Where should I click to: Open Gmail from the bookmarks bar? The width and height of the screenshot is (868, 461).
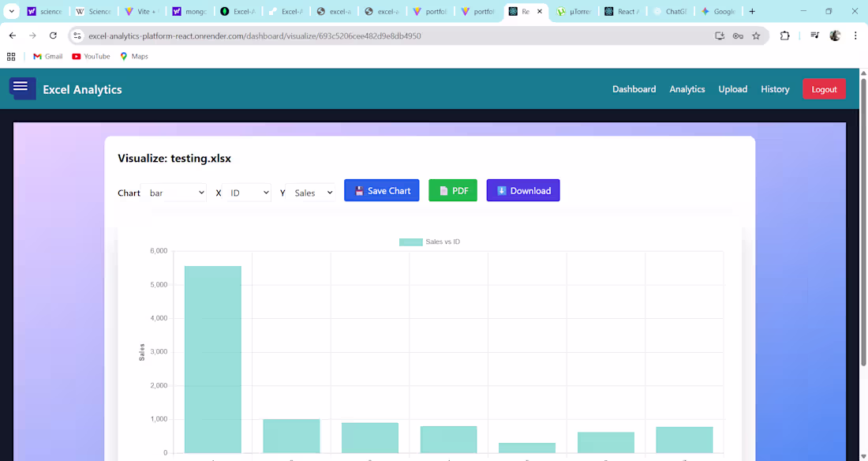click(x=47, y=56)
